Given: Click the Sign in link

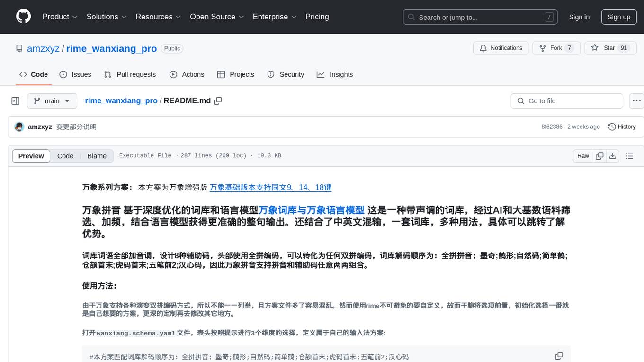Looking at the screenshot, I should 579,17.
